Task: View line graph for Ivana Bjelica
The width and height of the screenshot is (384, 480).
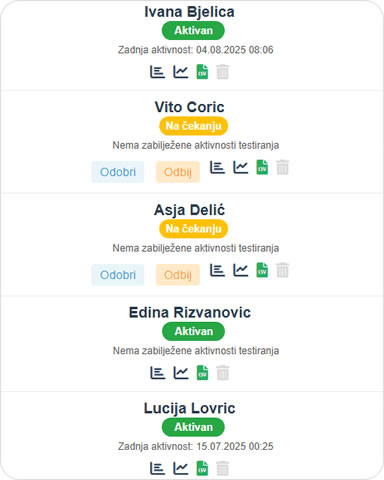Action: (x=181, y=72)
